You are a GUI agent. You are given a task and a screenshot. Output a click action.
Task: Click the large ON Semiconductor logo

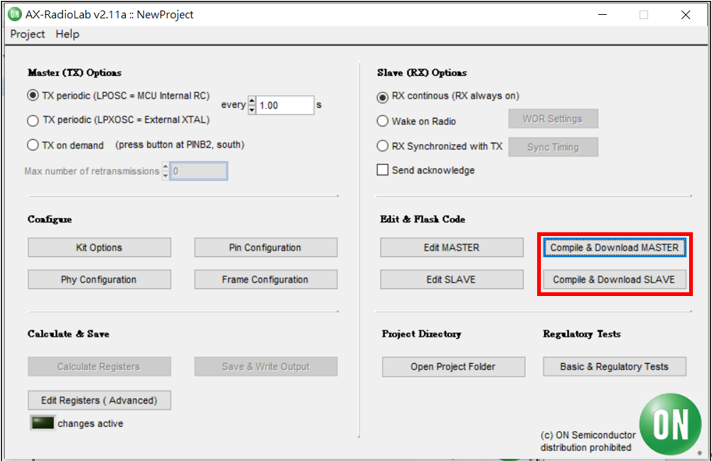coord(670,424)
